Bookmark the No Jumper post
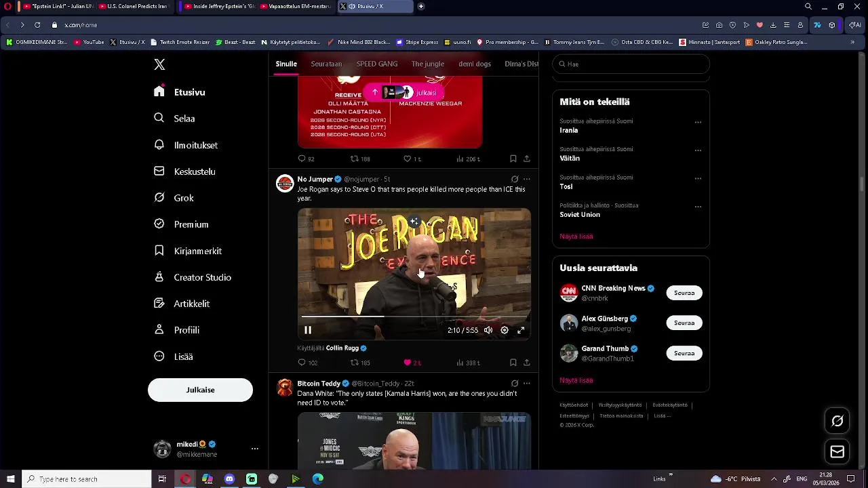868x488 pixels. (513, 363)
